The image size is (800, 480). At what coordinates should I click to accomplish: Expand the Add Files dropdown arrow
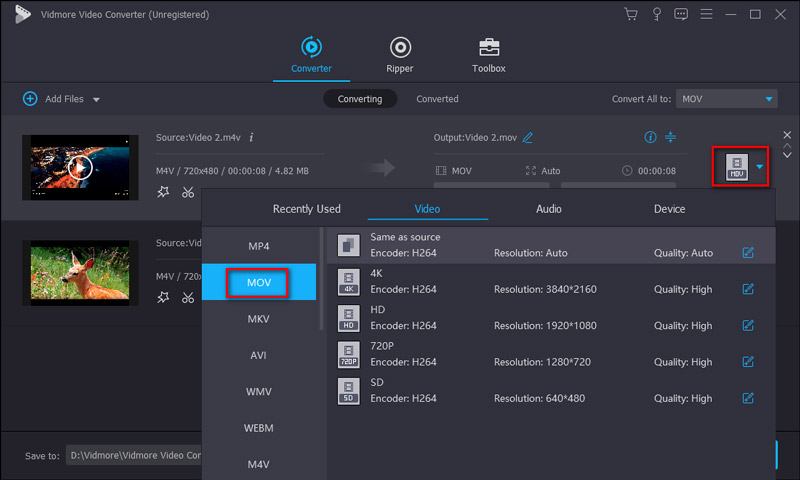point(96,100)
